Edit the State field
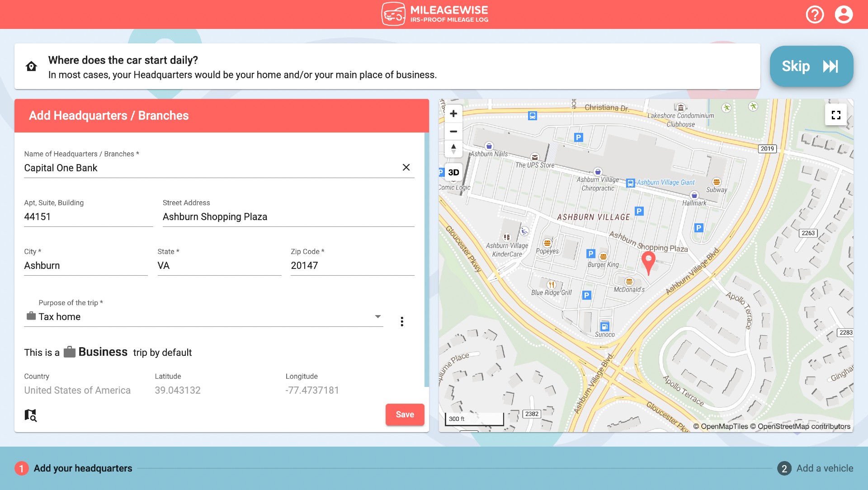The height and width of the screenshot is (490, 868). tap(219, 266)
